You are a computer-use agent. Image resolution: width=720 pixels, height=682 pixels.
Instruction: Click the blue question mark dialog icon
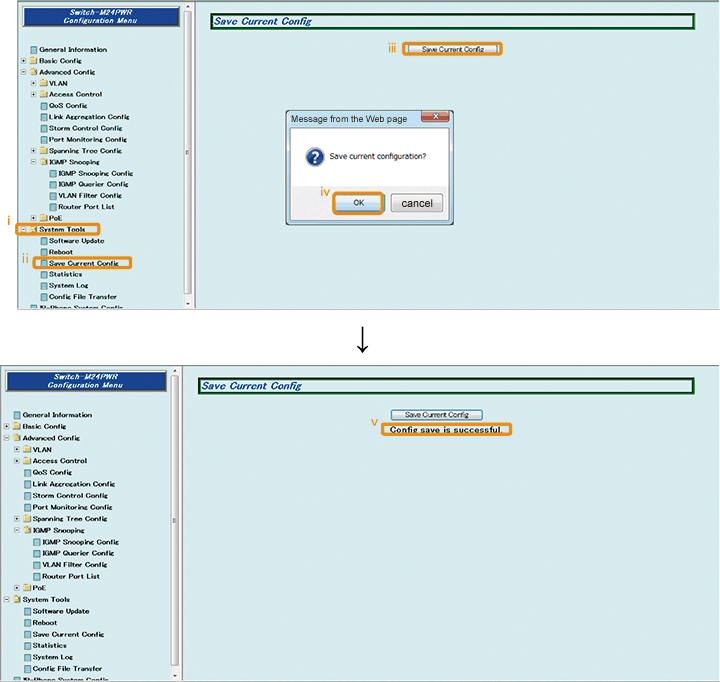313,157
